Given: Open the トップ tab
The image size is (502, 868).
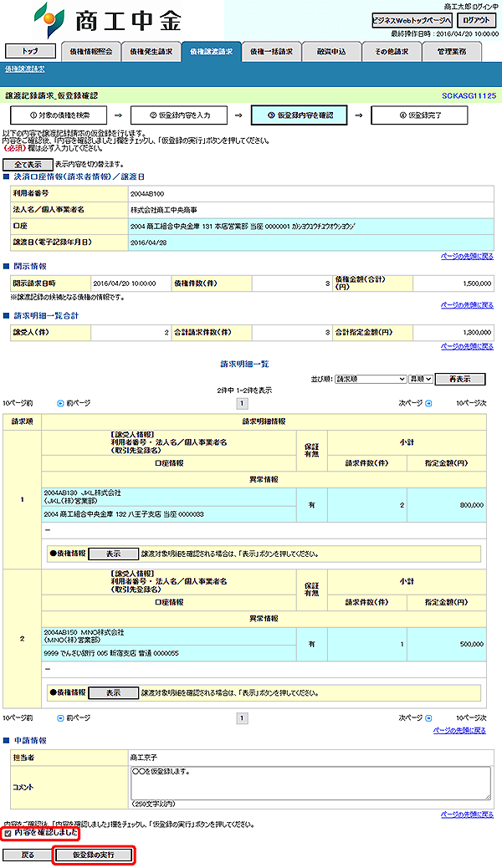Looking at the screenshot, I should pyautogui.click(x=30, y=52).
